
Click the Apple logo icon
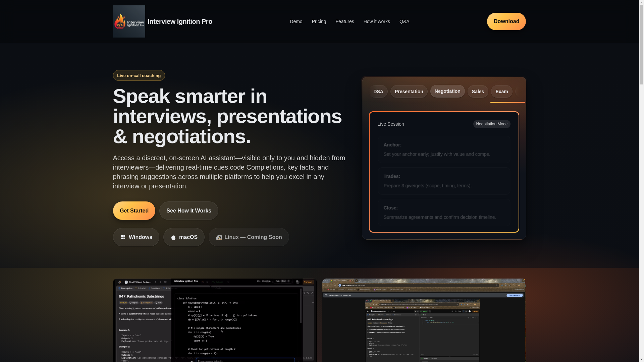[173, 237]
